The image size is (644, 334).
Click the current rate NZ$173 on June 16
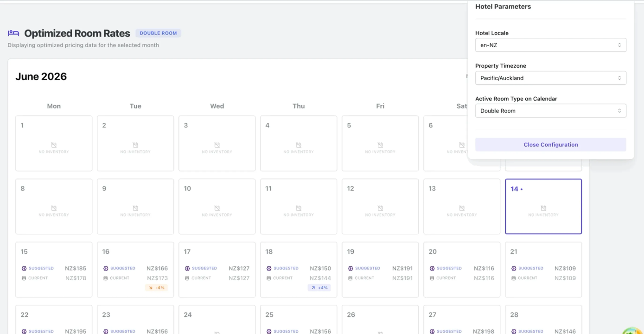point(157,278)
